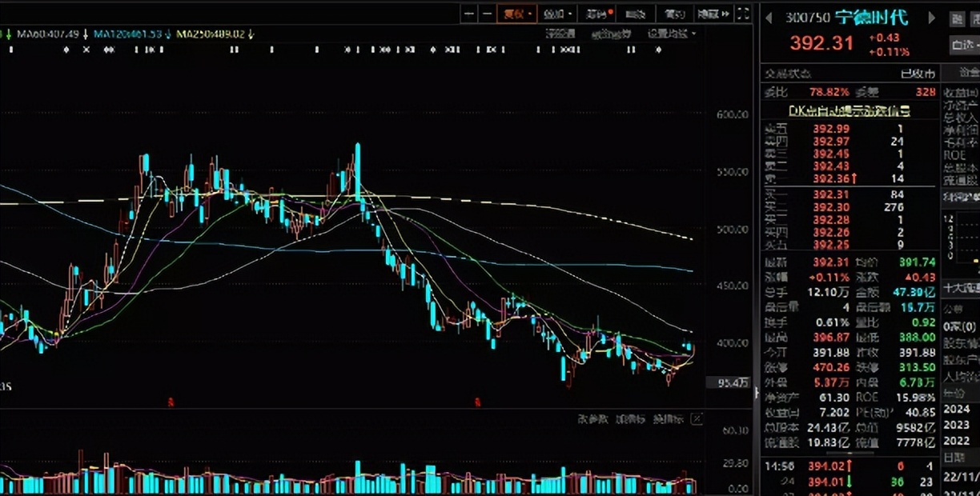Click the 隐藏 collapse panel button
This screenshot has width=980, height=496.
coord(713,14)
